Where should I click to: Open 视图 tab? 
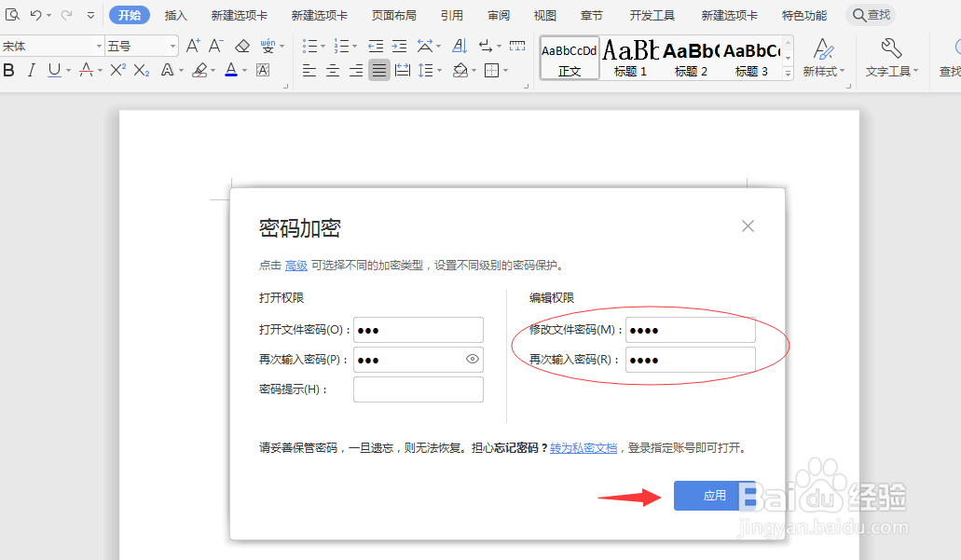pyautogui.click(x=545, y=15)
